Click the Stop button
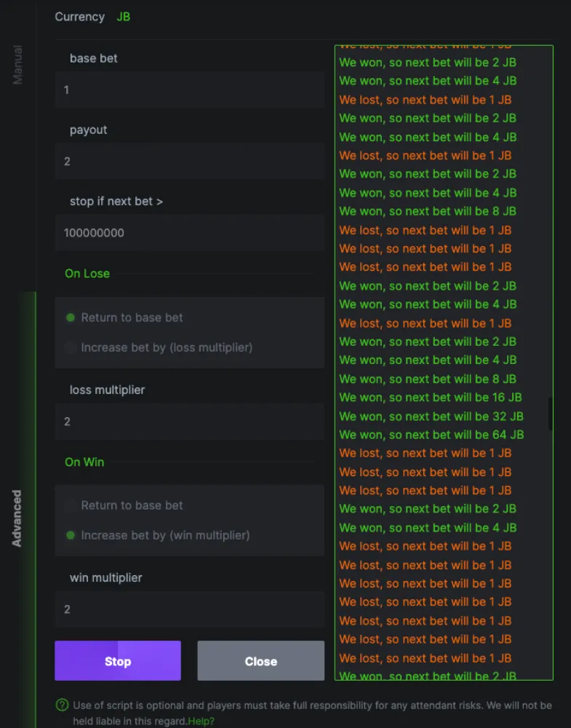Viewport: 571px width, 728px height. click(117, 661)
